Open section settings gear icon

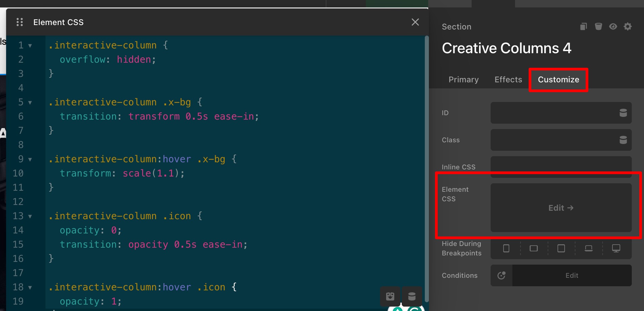627,26
